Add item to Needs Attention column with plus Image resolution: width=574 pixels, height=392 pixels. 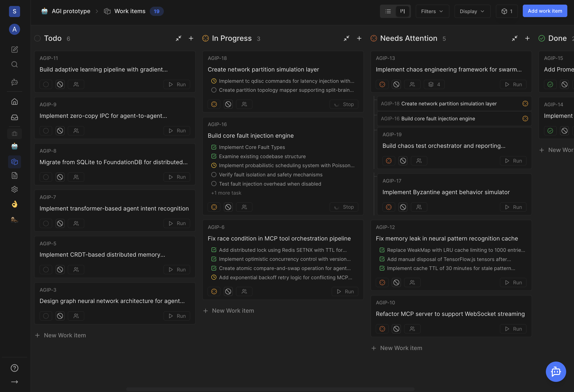point(527,38)
